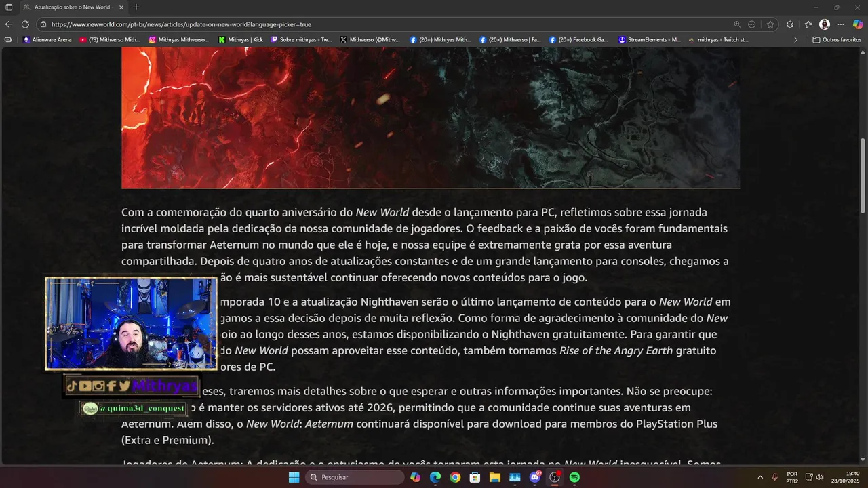Screen dimensions: 868x488
Task: Open the Instagram Mithryas Mithverso bookmark
Action: (x=179, y=40)
